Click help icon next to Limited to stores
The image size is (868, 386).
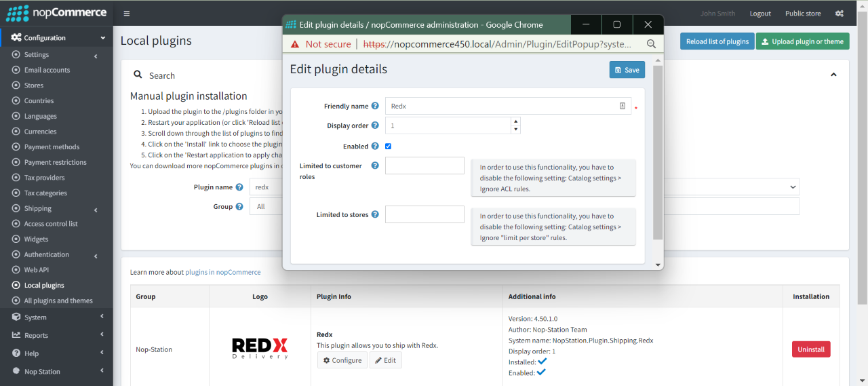375,214
